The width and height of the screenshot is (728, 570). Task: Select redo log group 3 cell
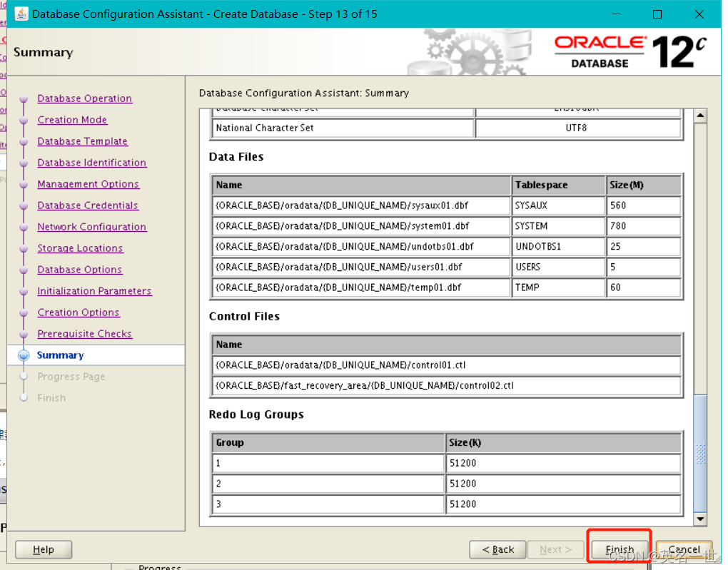pos(328,504)
